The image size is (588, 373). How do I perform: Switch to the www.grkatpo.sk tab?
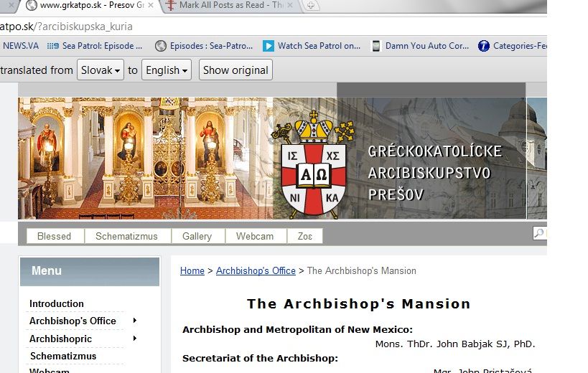(x=88, y=6)
